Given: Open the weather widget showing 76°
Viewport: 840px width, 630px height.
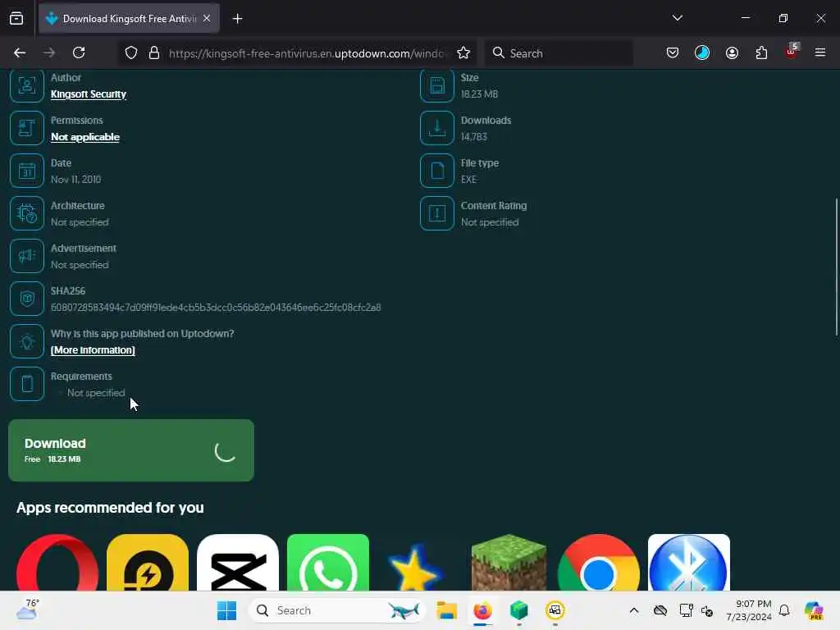Looking at the screenshot, I should coord(27,609).
